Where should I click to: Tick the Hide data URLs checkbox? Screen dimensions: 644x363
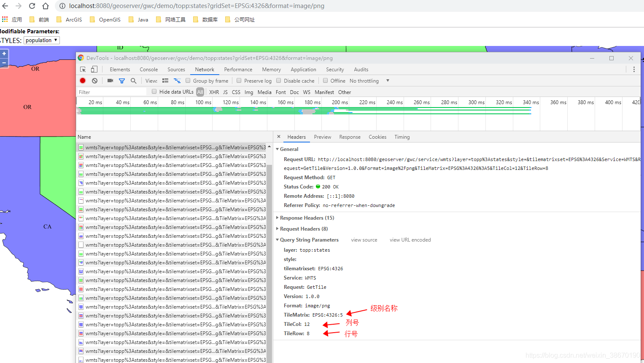[154, 91]
